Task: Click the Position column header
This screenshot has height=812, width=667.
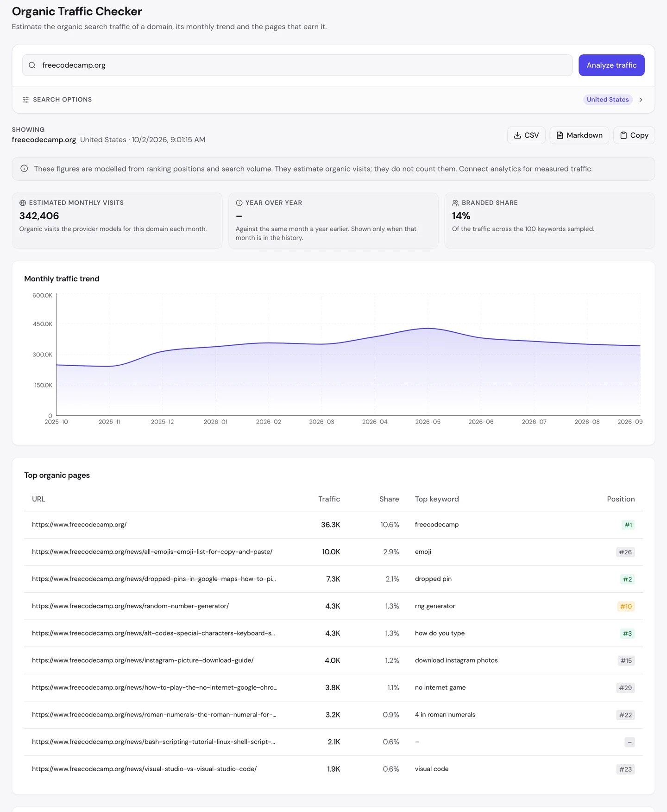Action: pos(621,499)
